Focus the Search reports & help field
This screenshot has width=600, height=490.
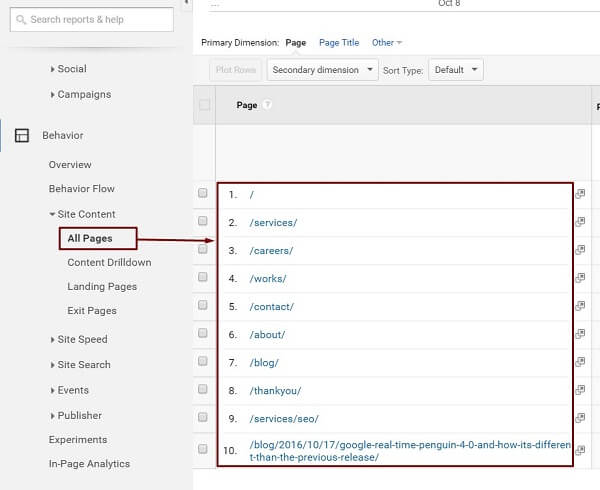click(92, 20)
